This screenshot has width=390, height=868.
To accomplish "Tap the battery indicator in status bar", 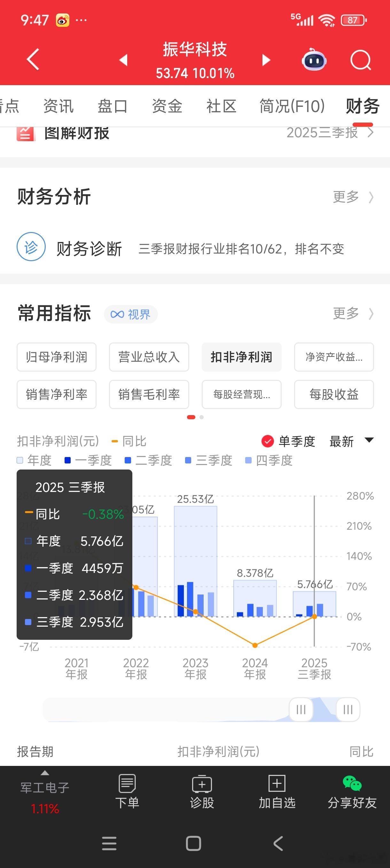I will 354,20.
